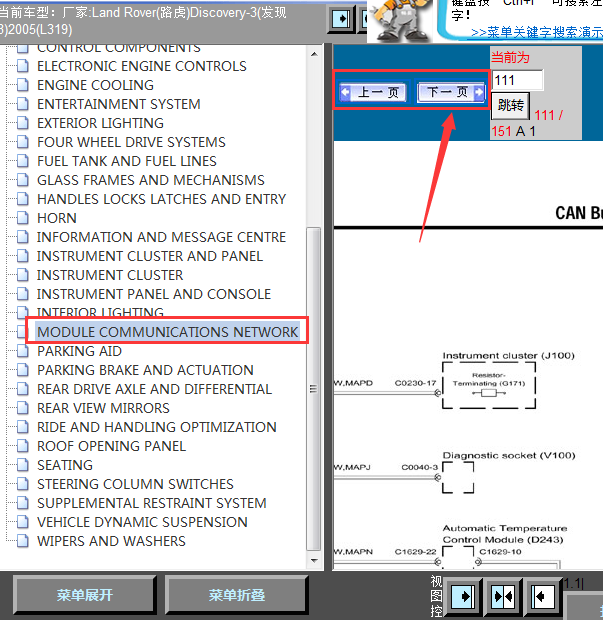The image size is (603, 620).
Task: Click the HORN document icon
Action: click(23, 218)
